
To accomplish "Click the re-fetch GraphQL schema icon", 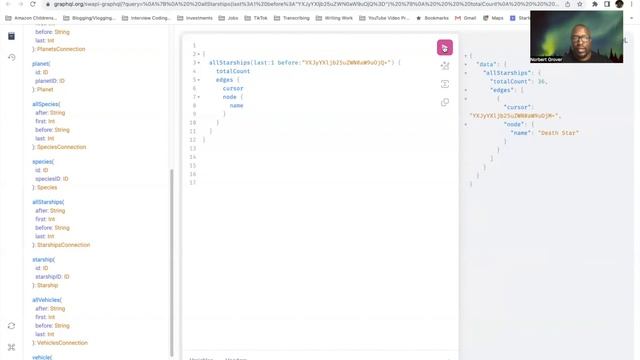I will coord(11,326).
